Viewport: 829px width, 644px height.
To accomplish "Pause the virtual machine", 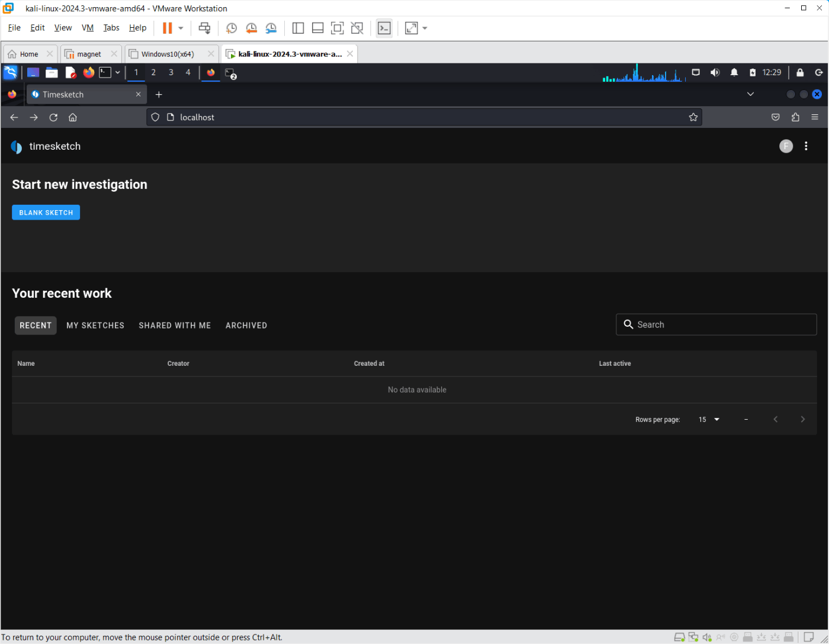I will 168,28.
